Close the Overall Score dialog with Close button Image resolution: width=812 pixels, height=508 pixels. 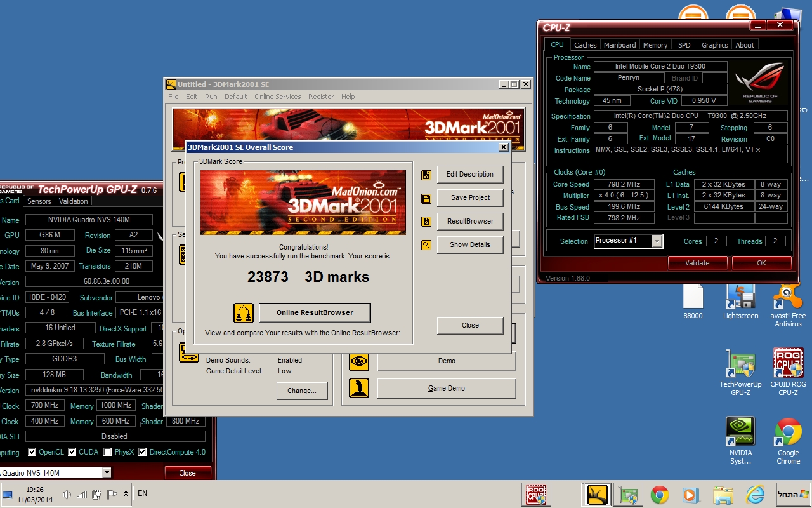click(470, 325)
